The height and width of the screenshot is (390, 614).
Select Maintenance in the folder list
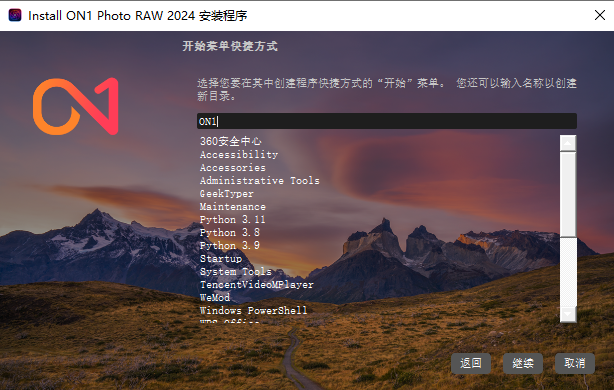click(233, 206)
